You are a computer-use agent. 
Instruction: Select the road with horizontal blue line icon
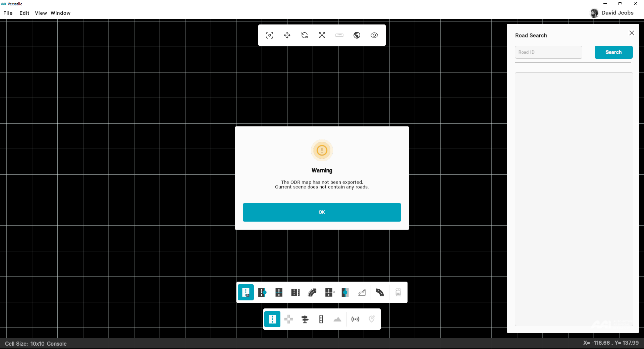(279, 292)
